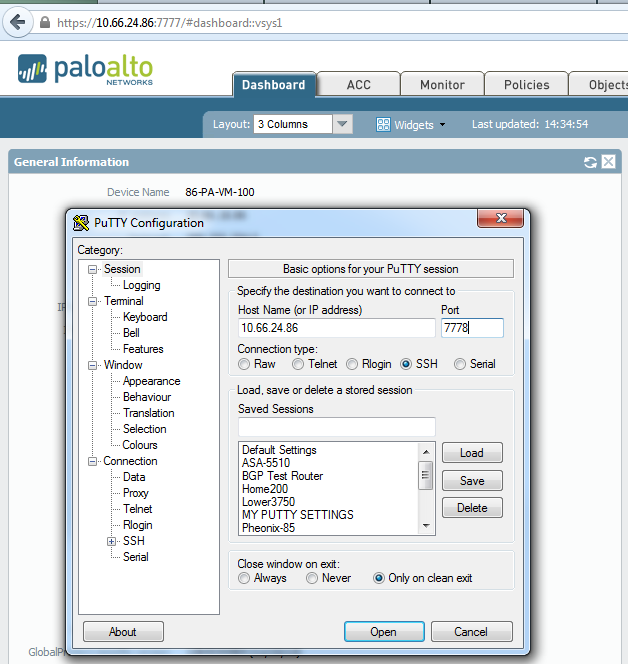Close the PuTTY Configuration dialog
628x664 pixels.
[x=501, y=218]
